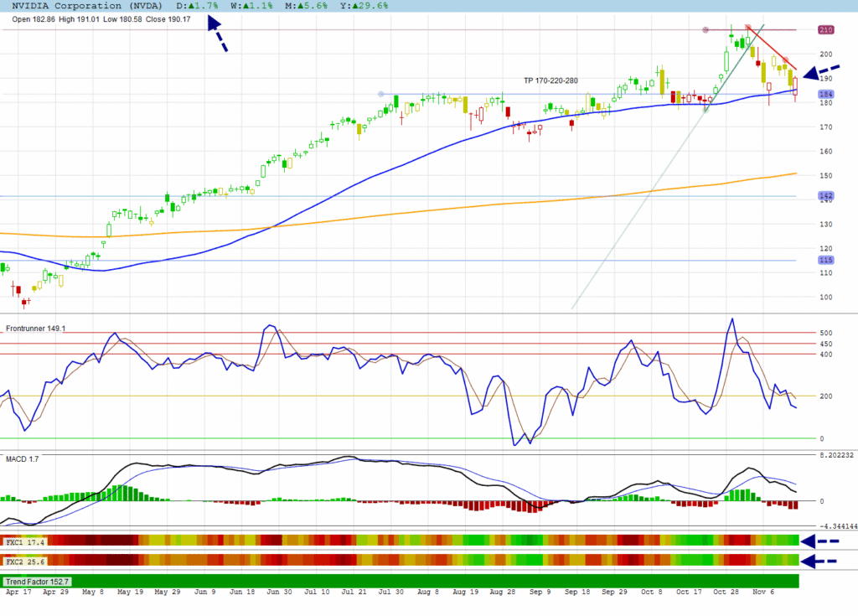858x616 pixels.
Task: Click the circle handle on 210 resistance line
Action: coord(706,30)
